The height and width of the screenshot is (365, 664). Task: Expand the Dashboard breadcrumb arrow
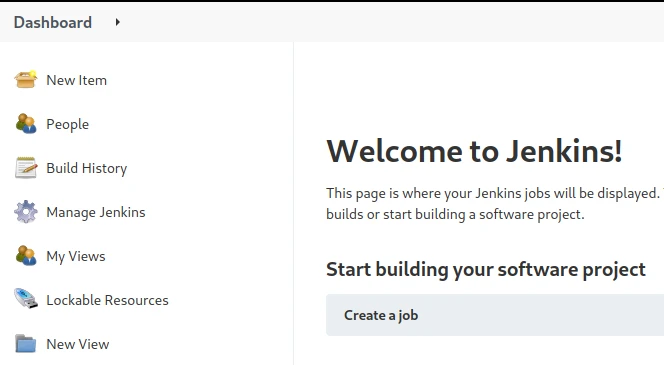point(118,22)
